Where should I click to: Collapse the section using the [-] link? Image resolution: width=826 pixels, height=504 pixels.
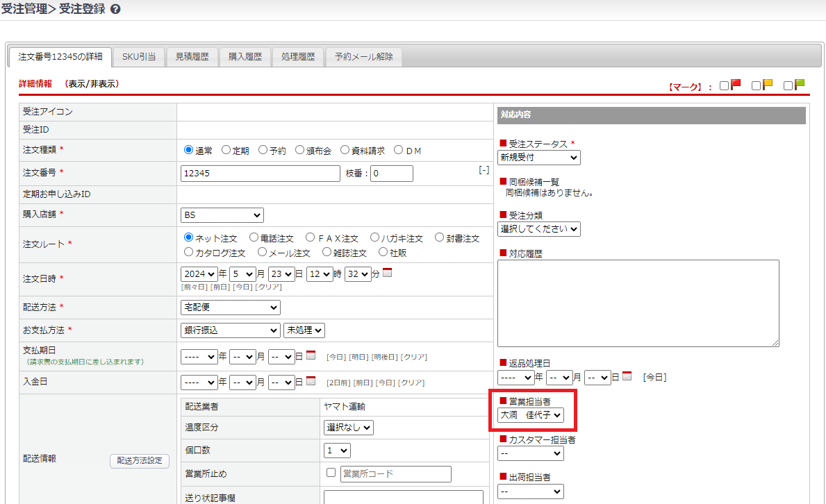point(484,170)
